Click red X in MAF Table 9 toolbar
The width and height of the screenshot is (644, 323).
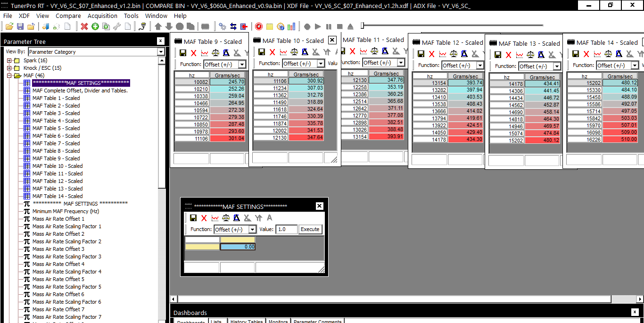tap(193, 53)
